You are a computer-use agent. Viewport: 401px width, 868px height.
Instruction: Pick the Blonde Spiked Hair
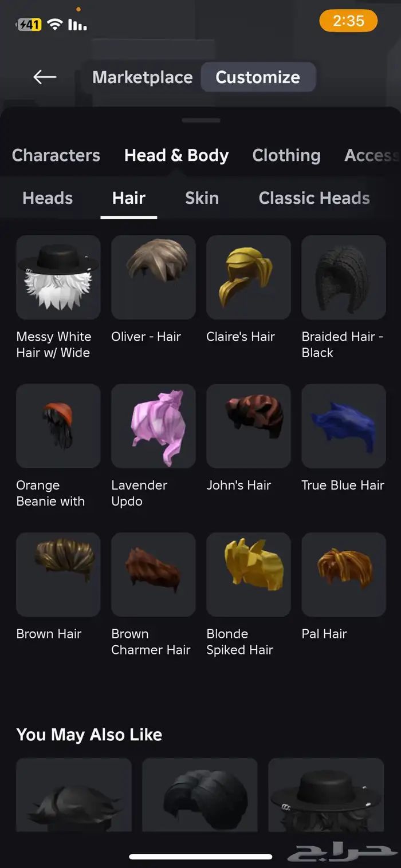[249, 575]
